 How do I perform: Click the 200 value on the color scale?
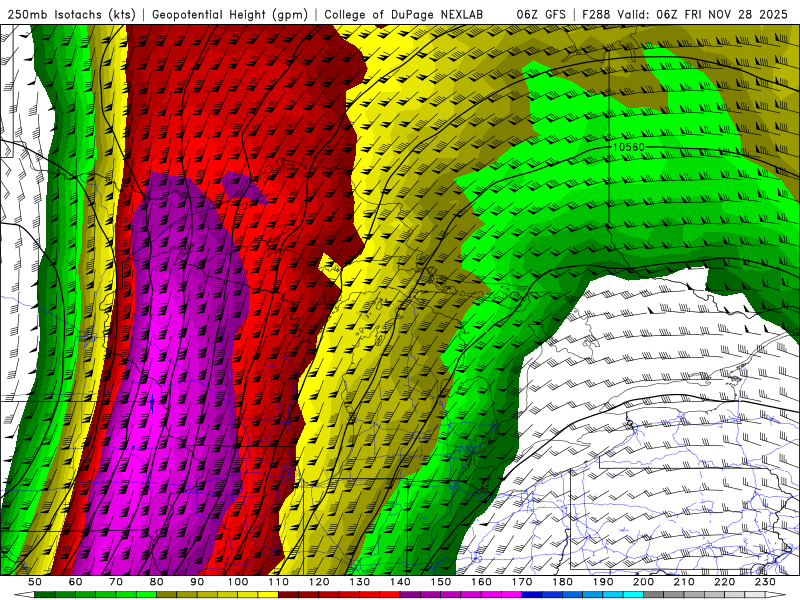point(644,582)
